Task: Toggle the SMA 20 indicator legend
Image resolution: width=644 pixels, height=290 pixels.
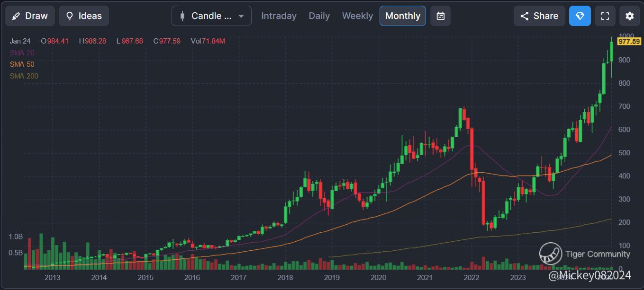Action: pos(22,53)
